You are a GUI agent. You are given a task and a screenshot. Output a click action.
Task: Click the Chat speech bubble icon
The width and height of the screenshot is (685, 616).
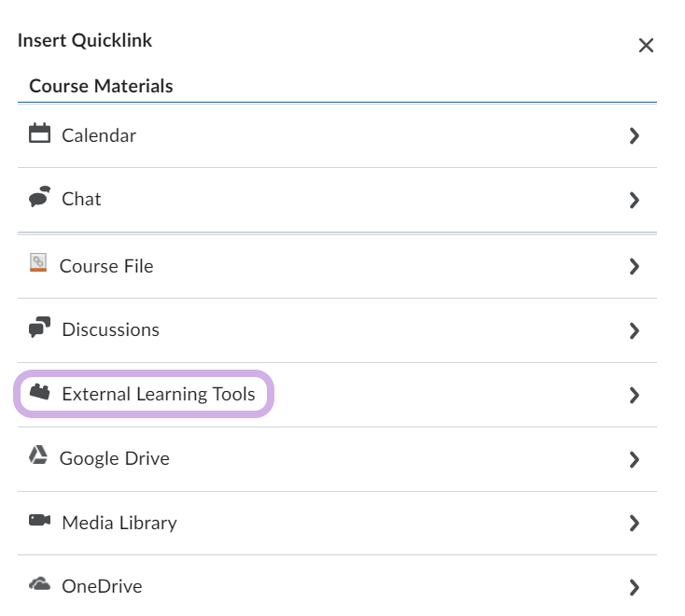click(39, 197)
